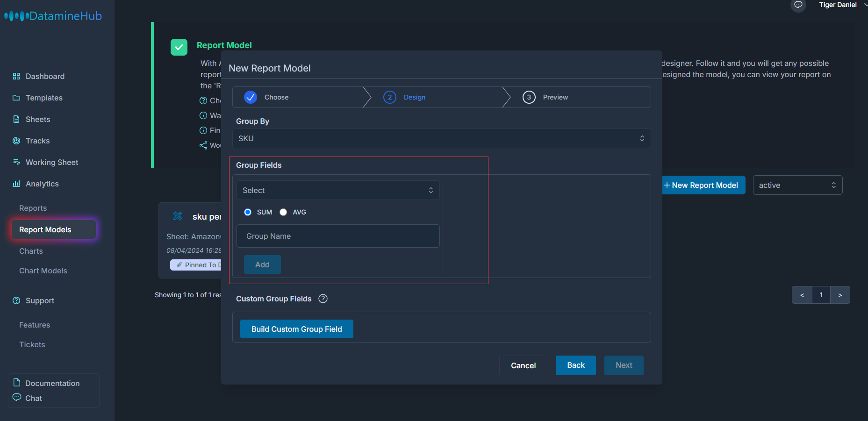Go to Tracks page

[37, 141]
